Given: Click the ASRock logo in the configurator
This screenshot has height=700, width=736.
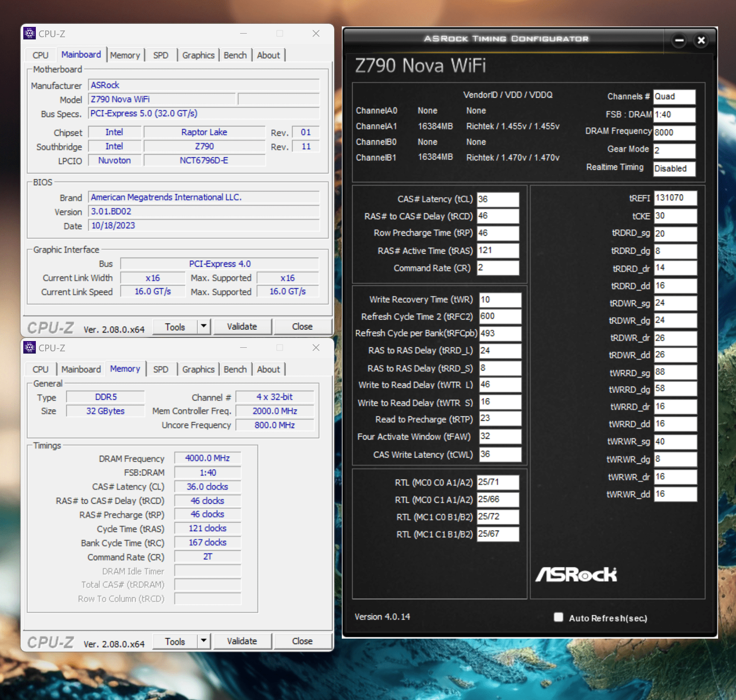Looking at the screenshot, I should [576, 574].
